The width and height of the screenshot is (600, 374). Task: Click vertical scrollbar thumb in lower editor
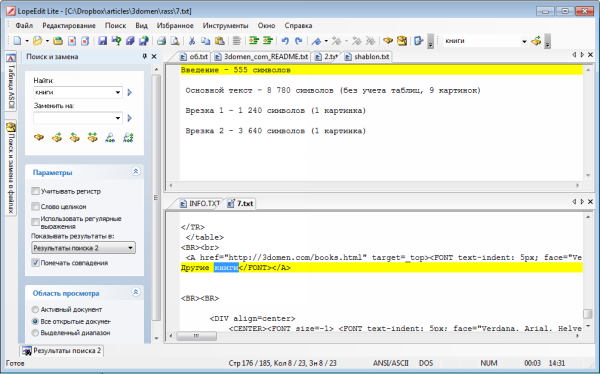[x=588, y=314]
